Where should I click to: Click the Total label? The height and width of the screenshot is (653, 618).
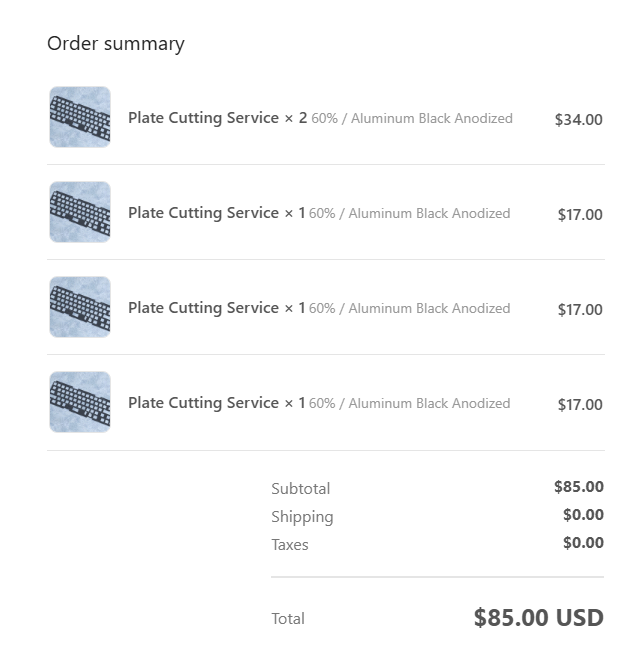pos(288,619)
